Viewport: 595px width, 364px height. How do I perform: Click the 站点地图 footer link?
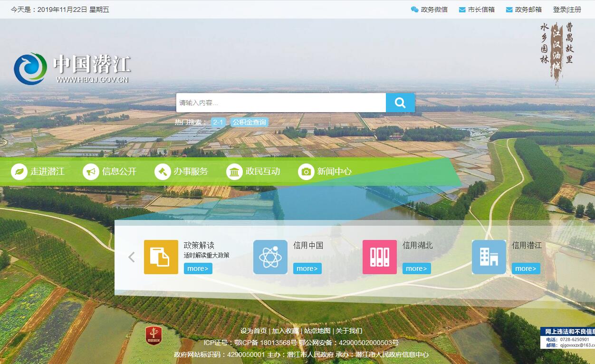pos(317,331)
